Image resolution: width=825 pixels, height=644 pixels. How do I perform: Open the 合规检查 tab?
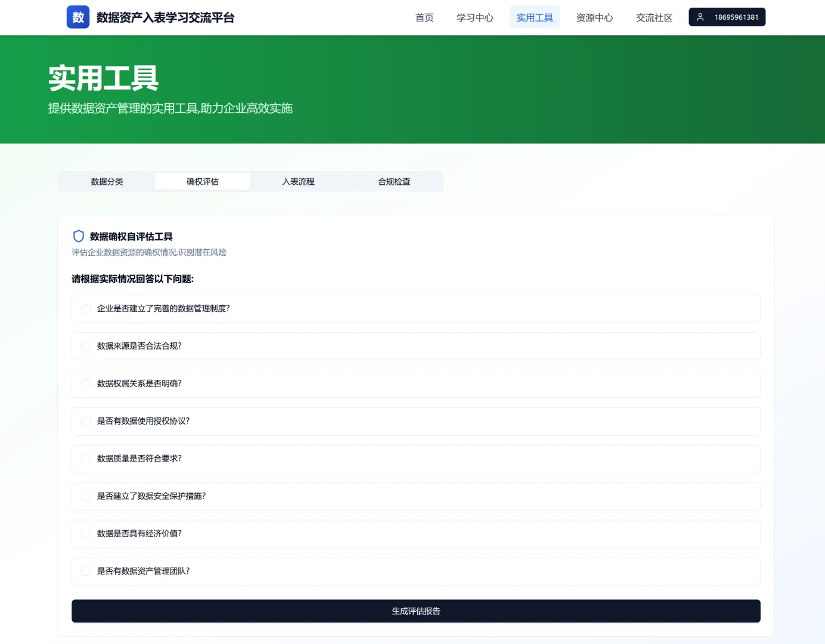(x=394, y=181)
